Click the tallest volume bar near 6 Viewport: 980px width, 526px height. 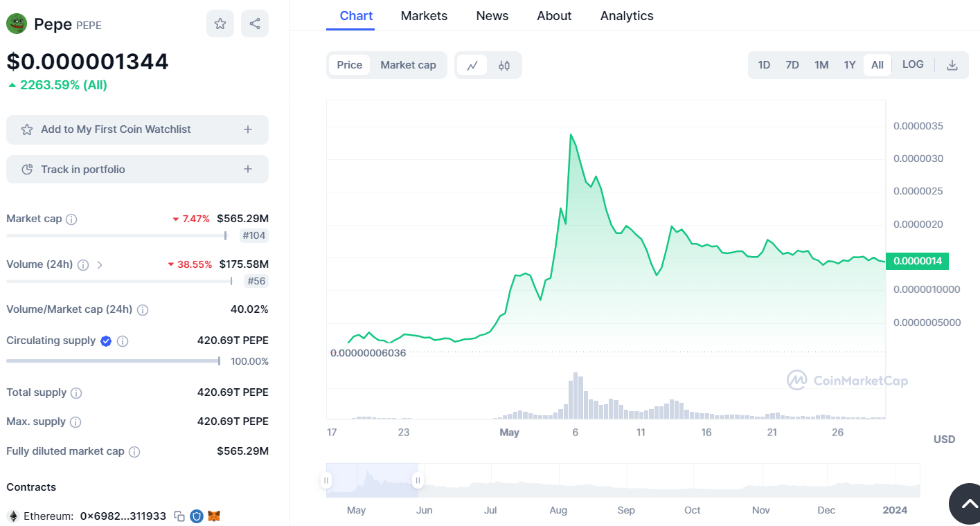click(575, 395)
